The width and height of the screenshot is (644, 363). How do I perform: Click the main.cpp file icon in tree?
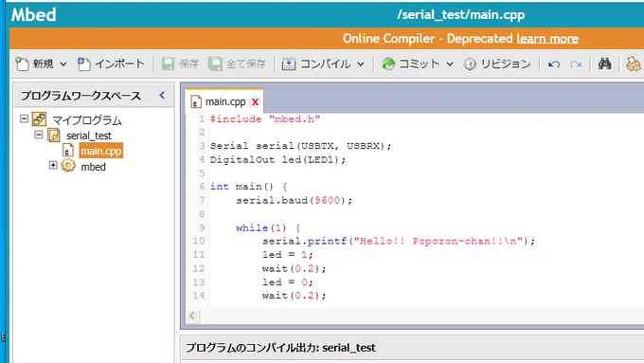click(68, 151)
